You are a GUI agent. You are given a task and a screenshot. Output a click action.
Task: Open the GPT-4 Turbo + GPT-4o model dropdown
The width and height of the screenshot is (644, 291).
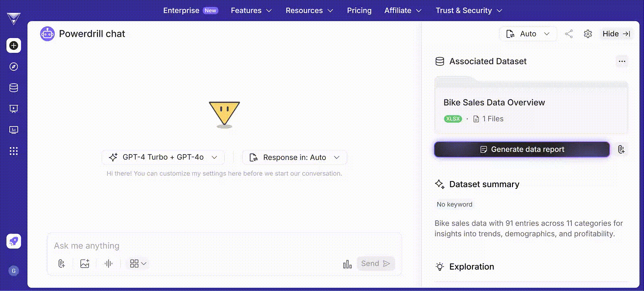tap(163, 157)
